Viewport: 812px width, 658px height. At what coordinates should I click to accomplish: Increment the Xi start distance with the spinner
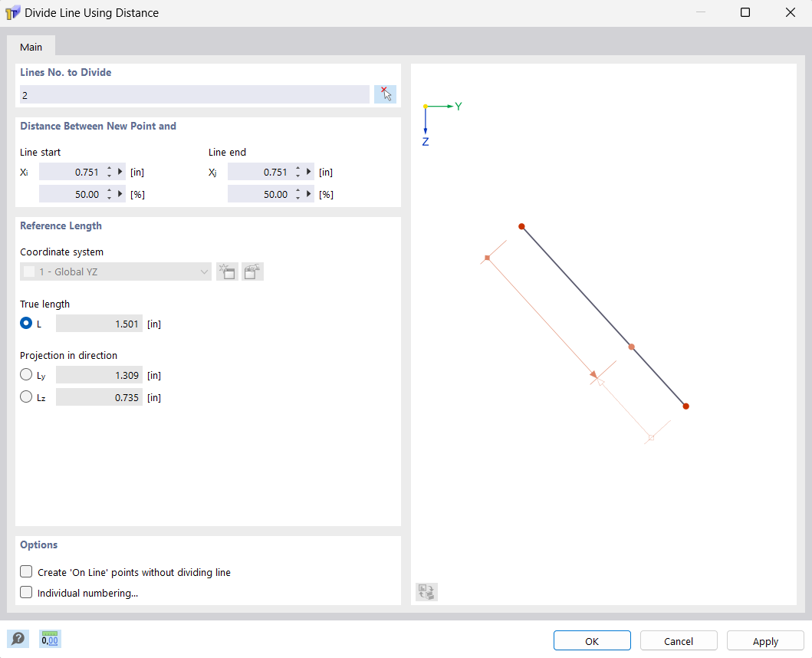pos(109,168)
